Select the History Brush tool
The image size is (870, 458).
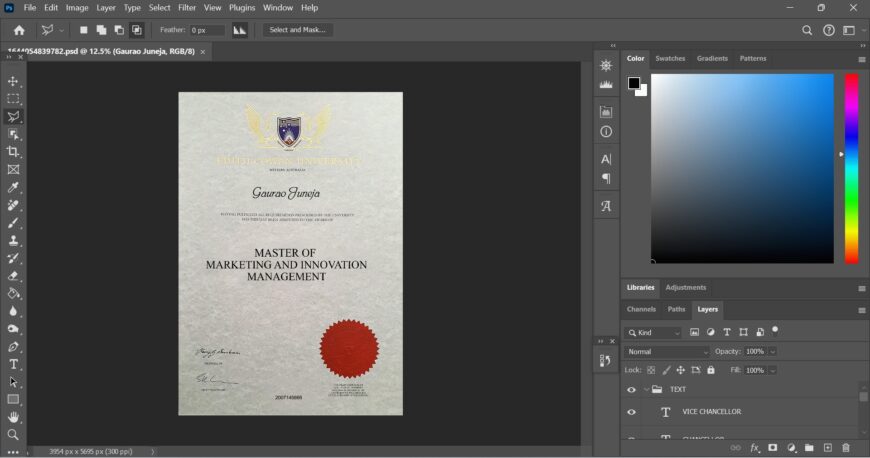[x=13, y=258]
